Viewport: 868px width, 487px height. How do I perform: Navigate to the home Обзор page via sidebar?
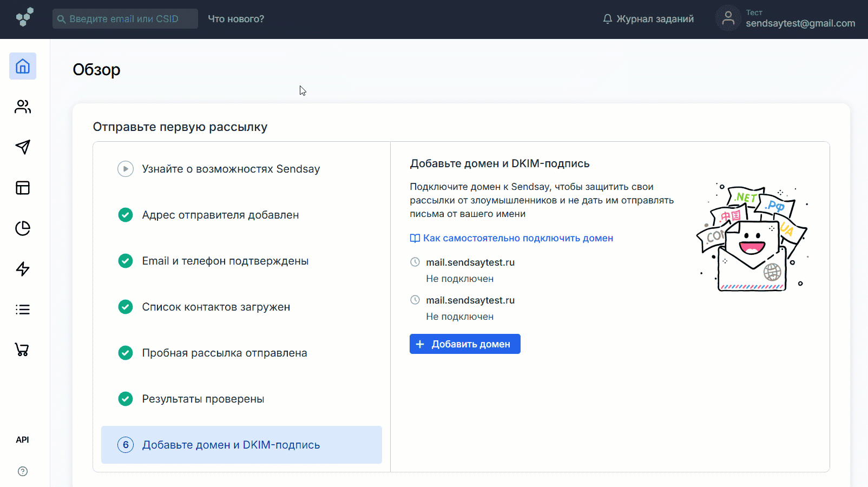pos(22,66)
